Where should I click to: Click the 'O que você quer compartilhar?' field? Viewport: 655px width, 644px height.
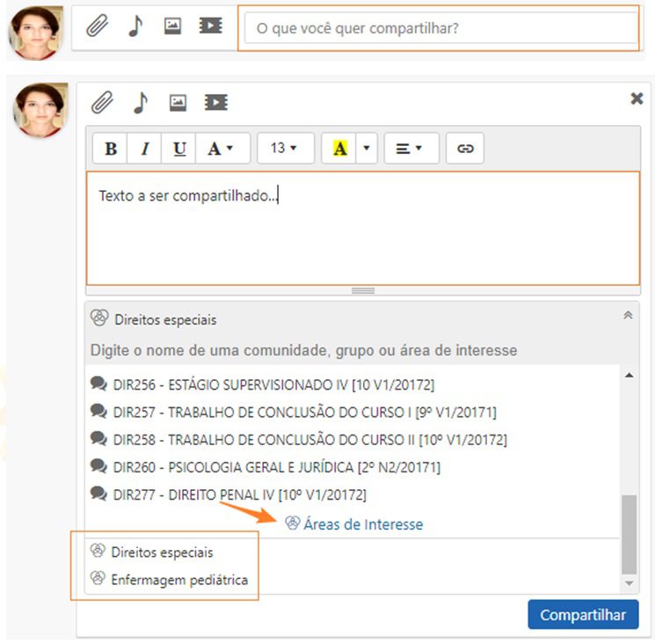pos(440,28)
